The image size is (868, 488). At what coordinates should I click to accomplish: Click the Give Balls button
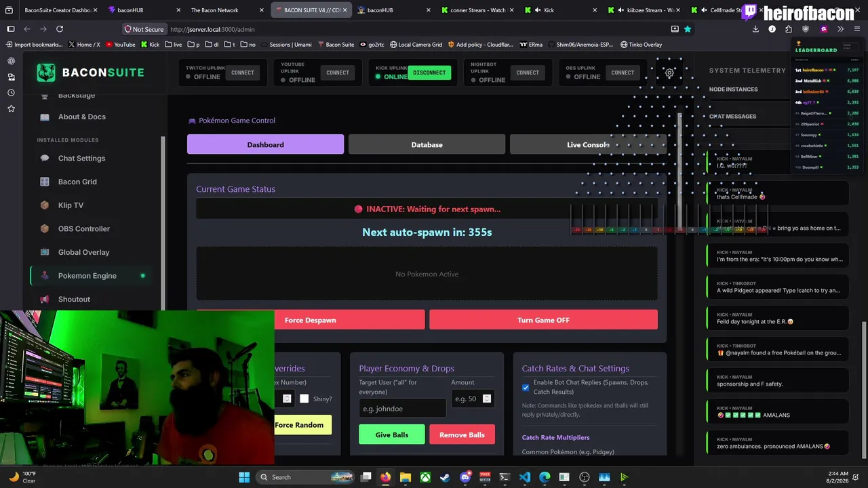coord(392,434)
